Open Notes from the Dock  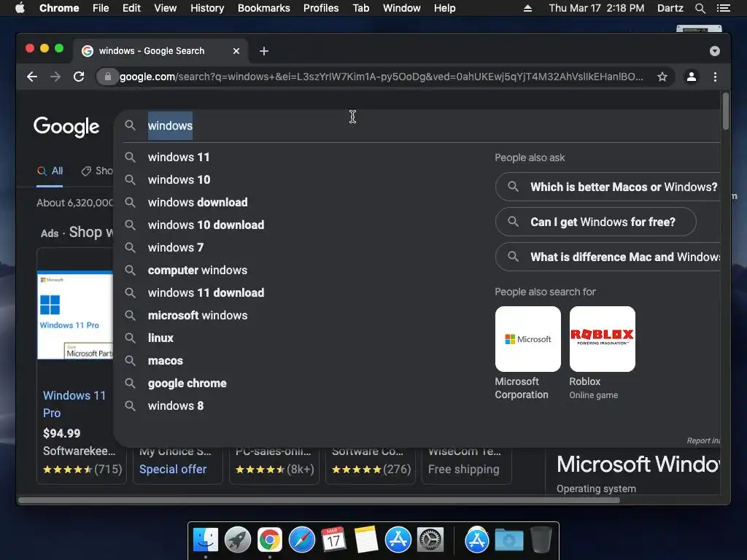[366, 540]
